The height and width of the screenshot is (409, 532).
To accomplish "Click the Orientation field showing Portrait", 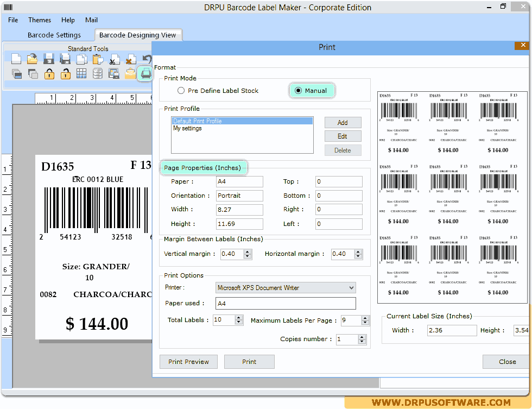I will click(239, 196).
